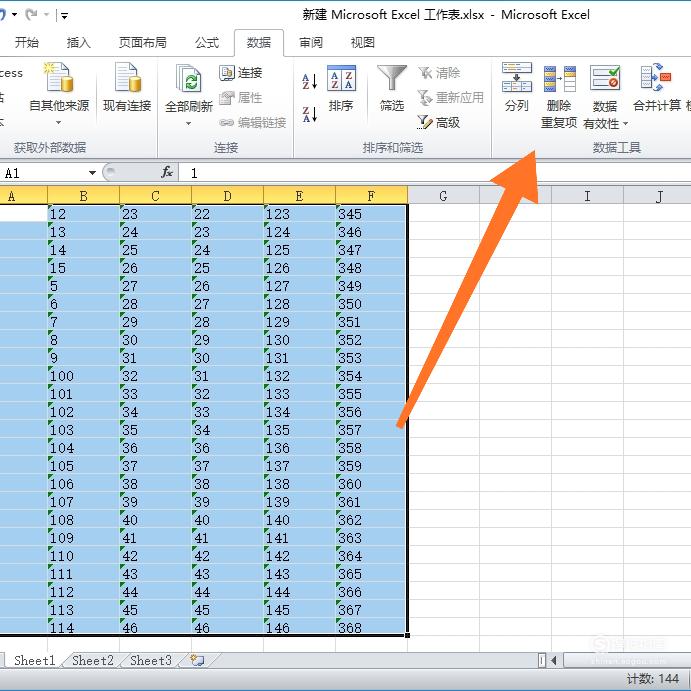Click cell containing 146 in column E
Viewport: 691px width, 691px height.
pyautogui.click(x=299, y=627)
